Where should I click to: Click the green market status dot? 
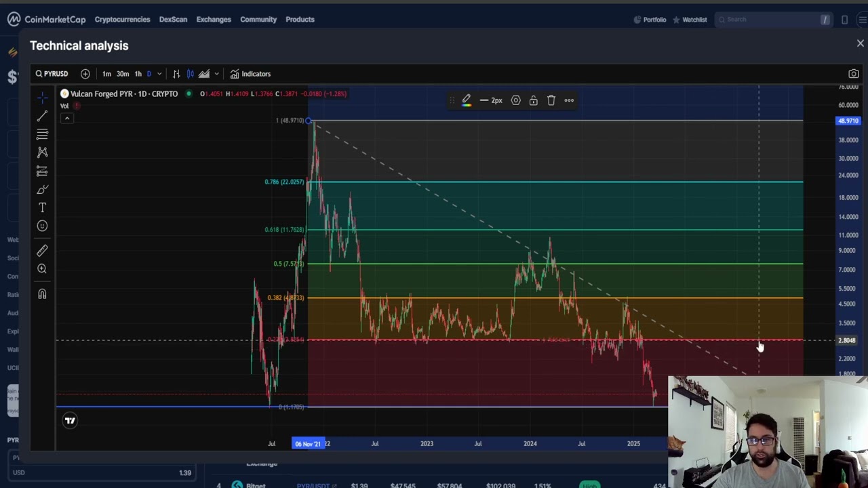189,94
